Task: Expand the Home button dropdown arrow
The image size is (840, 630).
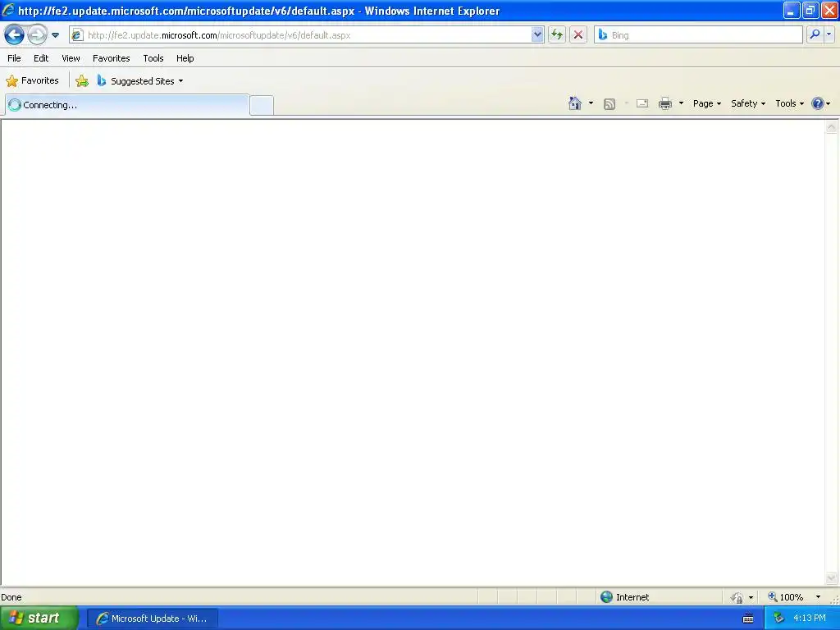Action: pyautogui.click(x=591, y=103)
